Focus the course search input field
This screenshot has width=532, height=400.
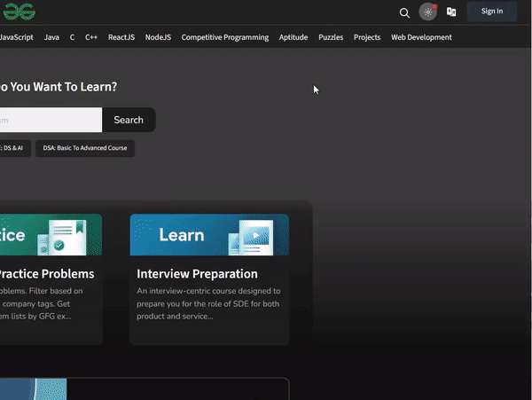(51, 120)
